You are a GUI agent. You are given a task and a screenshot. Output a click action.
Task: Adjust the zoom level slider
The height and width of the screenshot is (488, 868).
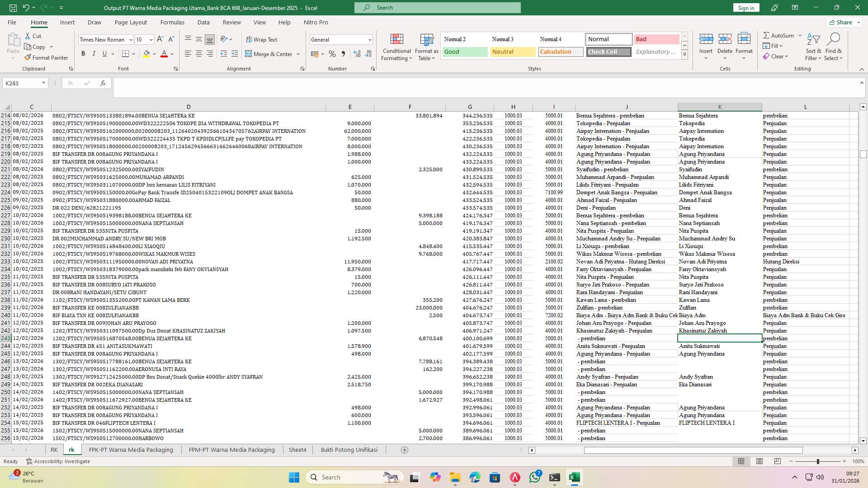pyautogui.click(x=818, y=461)
